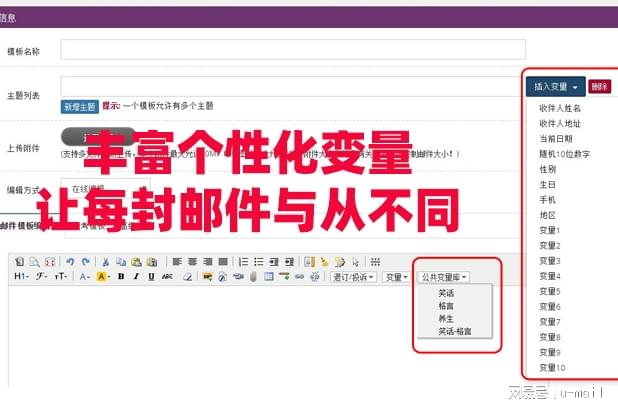Image resolution: width=618 pixels, height=412 pixels.
Task: Click the red 删除 button
Action: click(599, 87)
